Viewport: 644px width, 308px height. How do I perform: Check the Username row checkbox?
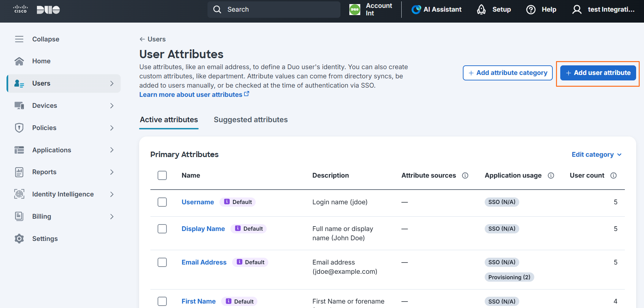click(x=162, y=202)
